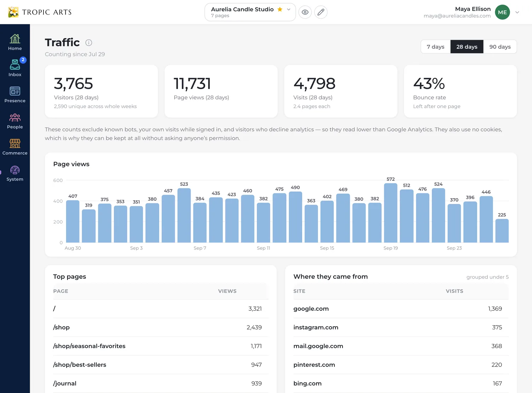Click the 4,798 Visits card
Image resolution: width=532 pixels, height=393 pixels.
pos(341,91)
